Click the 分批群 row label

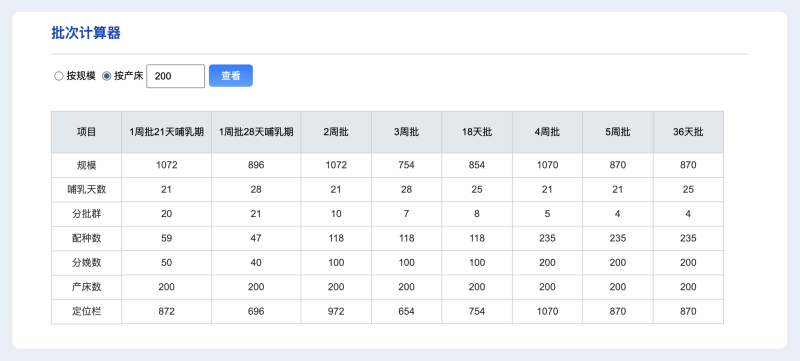point(86,214)
